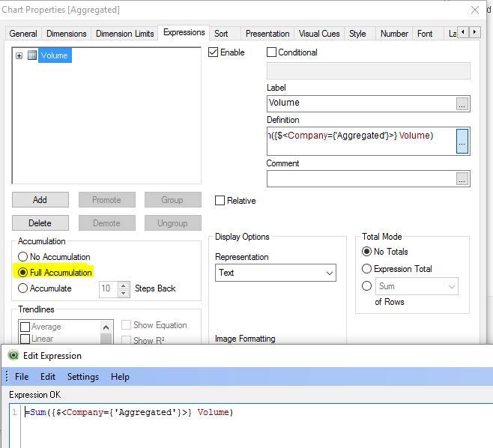Viewport: 493px width, 448px height.
Task: Select No Totals radio button
Action: pos(366,252)
